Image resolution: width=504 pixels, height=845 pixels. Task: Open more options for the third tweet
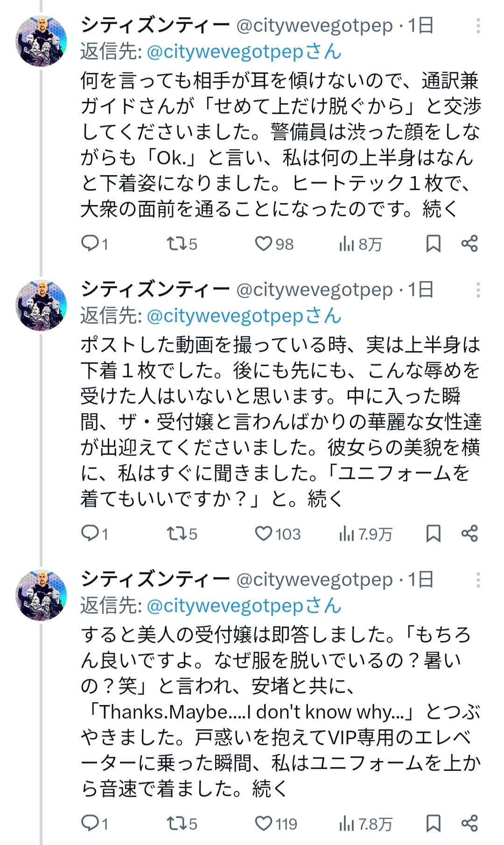[478, 580]
